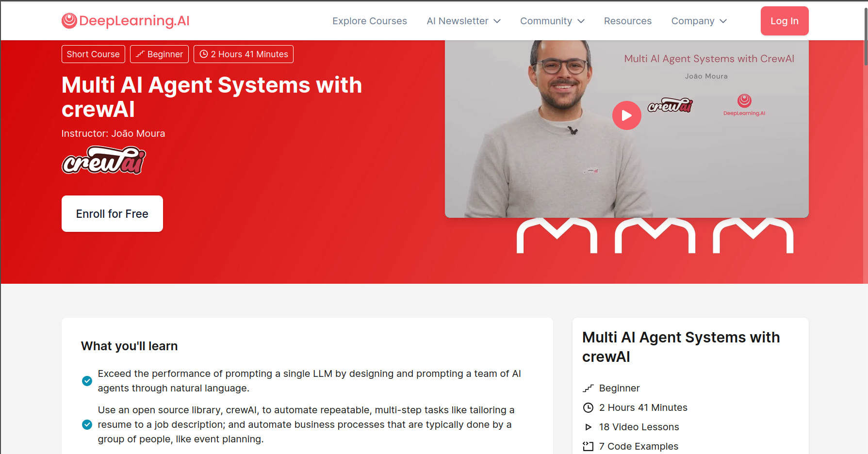This screenshot has width=868, height=454.
Task: Click the Log In button
Action: tap(785, 21)
